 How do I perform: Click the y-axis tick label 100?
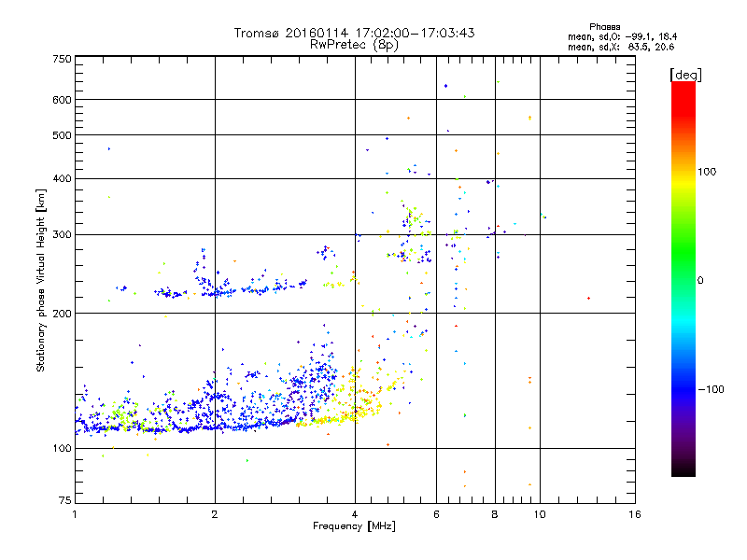62,449
